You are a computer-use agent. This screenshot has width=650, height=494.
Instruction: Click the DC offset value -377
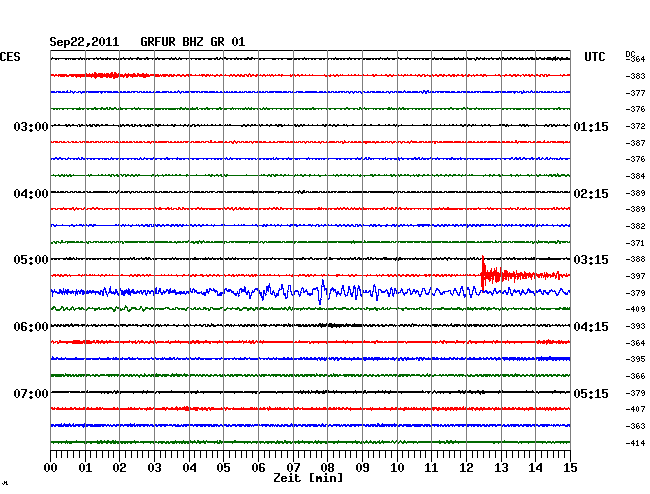(x=635, y=93)
